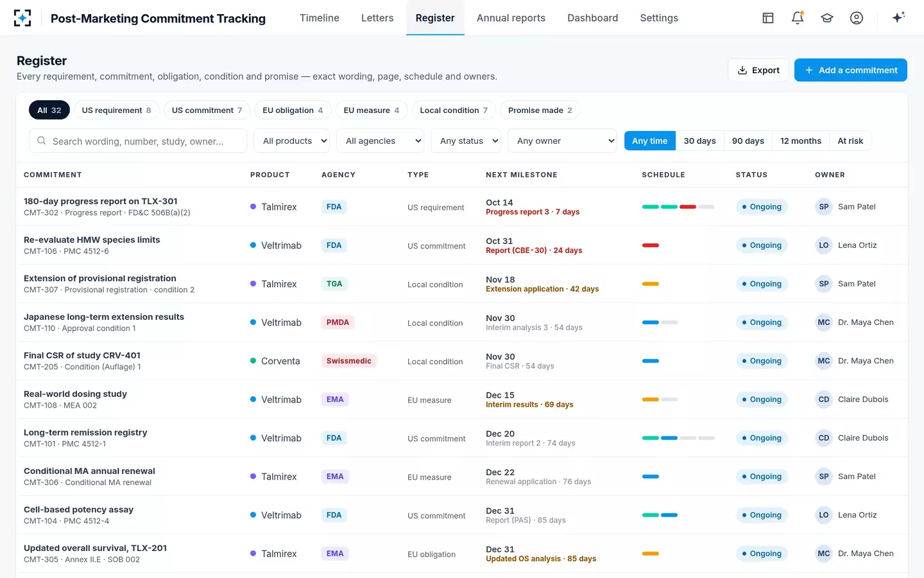Viewport: 924px width, 578px height.
Task: Open the All products dropdown
Action: [292, 141]
